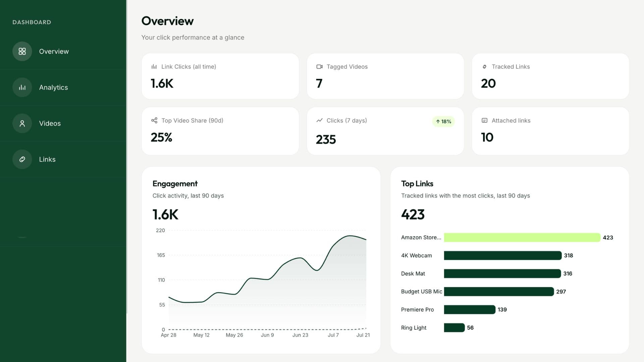Screen dimensions: 644x362
Task: Click the Link Clicks value 1.6K
Action: [x=162, y=83]
